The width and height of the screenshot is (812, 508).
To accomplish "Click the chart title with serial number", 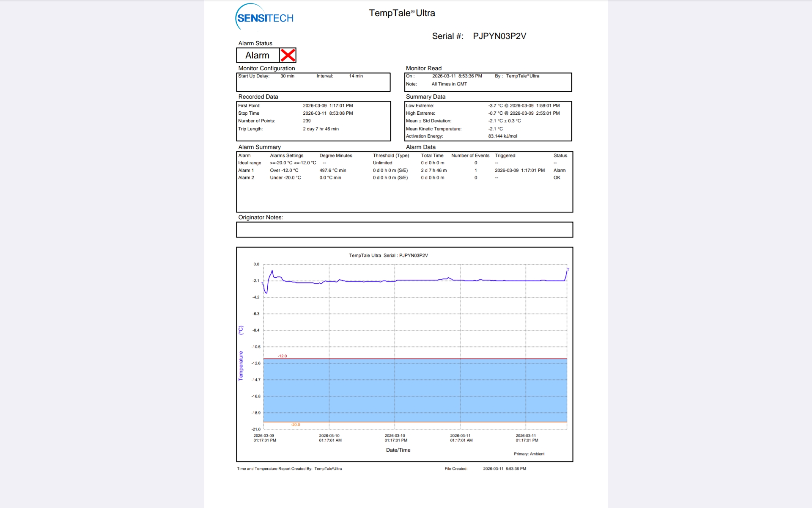I will 388,256.
